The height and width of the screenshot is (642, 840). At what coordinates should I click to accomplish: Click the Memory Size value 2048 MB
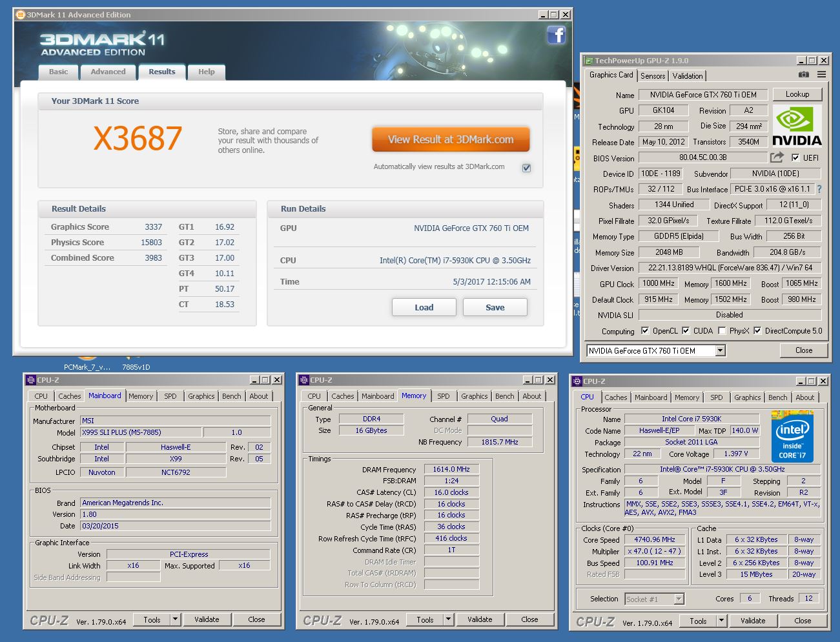pos(669,252)
